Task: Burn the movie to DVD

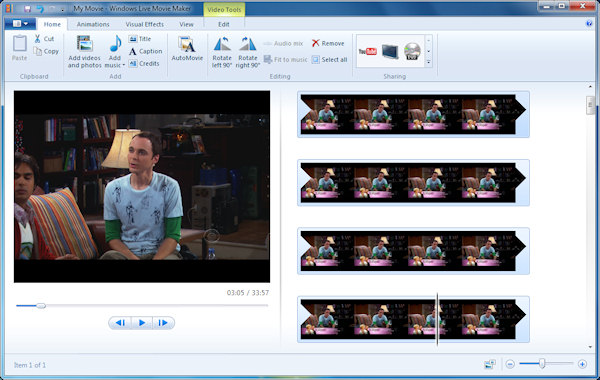Action: [x=412, y=51]
